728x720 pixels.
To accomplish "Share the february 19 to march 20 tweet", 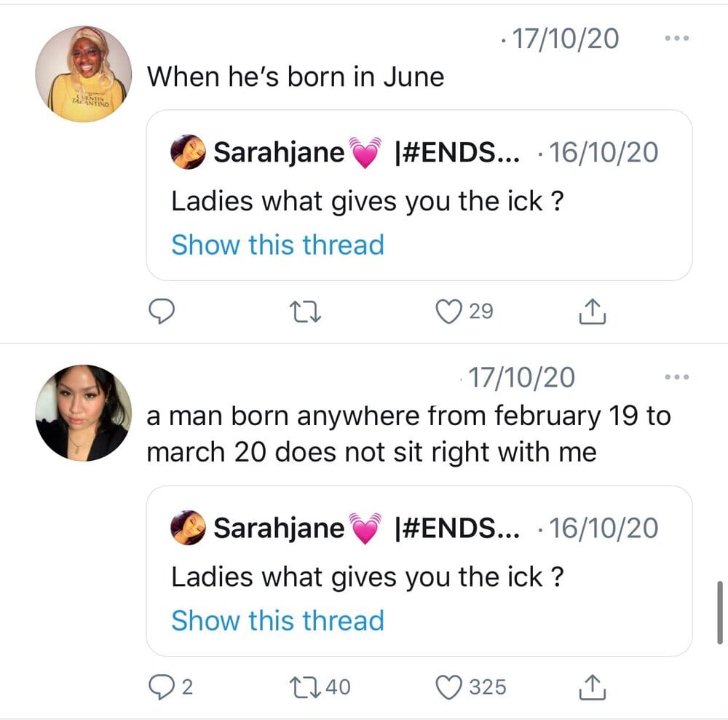I will pyautogui.click(x=593, y=687).
